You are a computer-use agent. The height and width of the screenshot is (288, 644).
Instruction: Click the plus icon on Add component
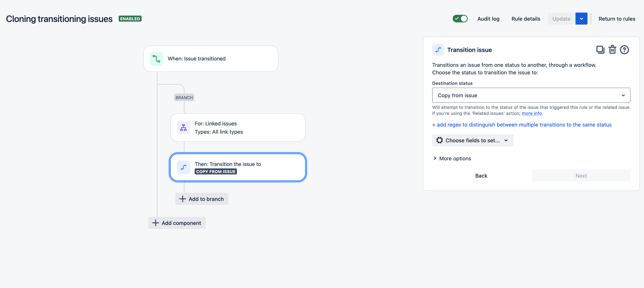(155, 223)
